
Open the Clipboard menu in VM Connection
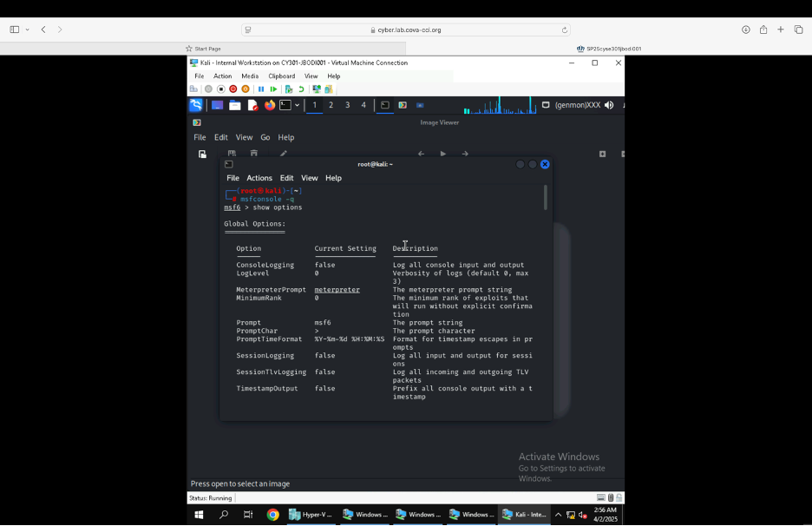click(x=281, y=76)
